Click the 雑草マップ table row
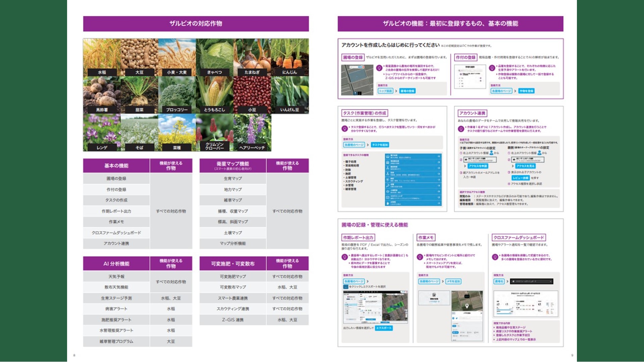The height and width of the screenshot is (362, 644). point(233,200)
